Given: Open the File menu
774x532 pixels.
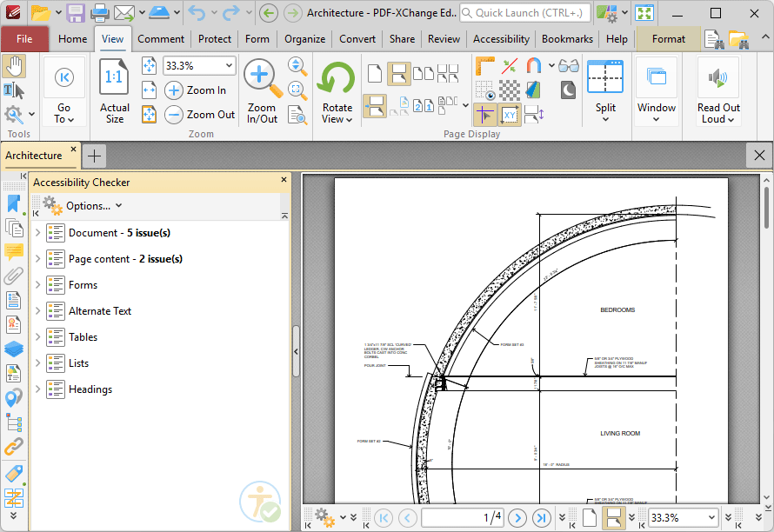Looking at the screenshot, I should [25, 38].
